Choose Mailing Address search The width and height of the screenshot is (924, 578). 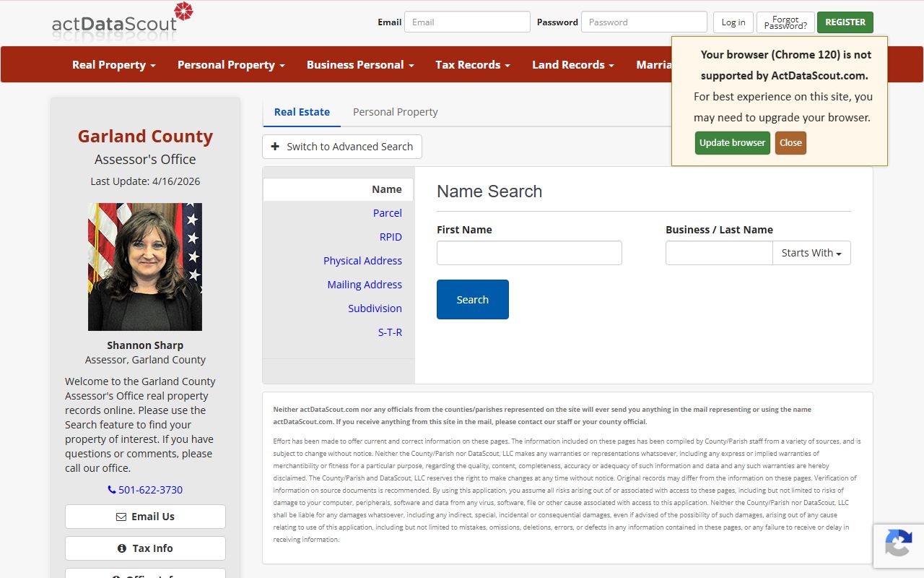coord(365,285)
